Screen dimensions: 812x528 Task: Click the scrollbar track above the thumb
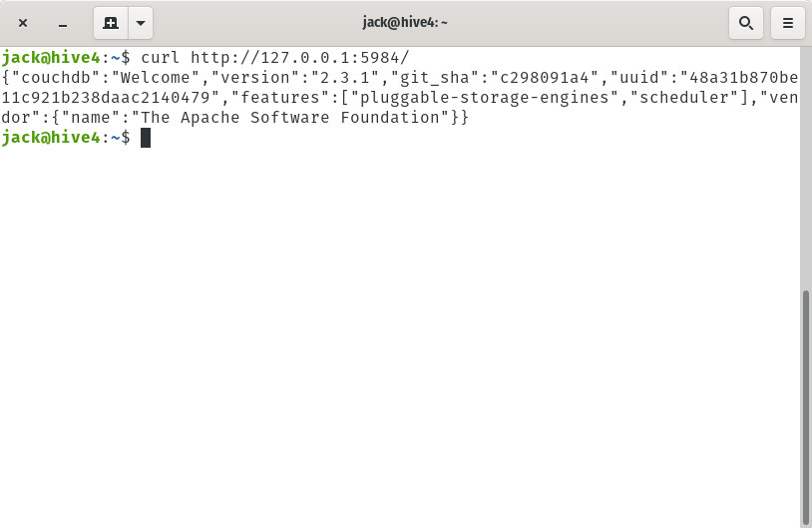click(806, 169)
